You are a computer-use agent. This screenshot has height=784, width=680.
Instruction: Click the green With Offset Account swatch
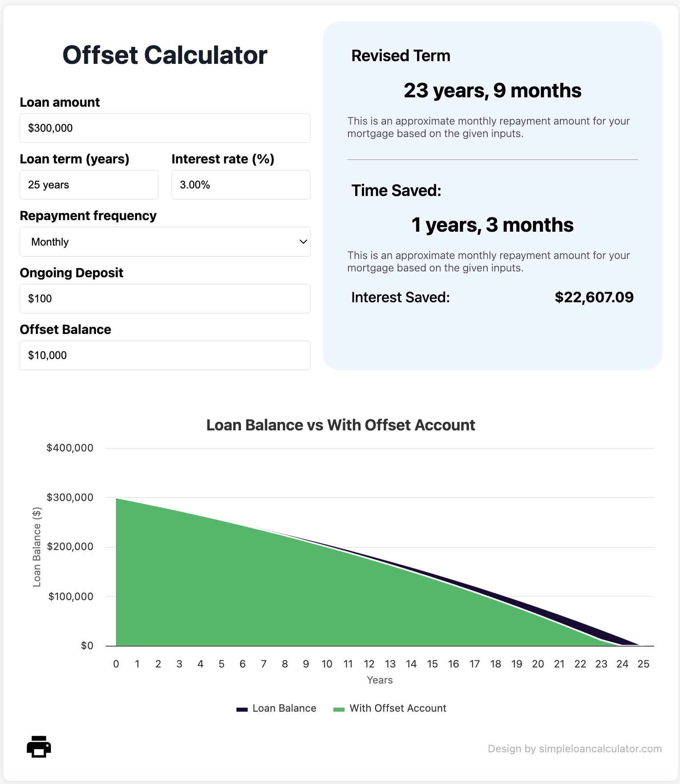point(339,709)
